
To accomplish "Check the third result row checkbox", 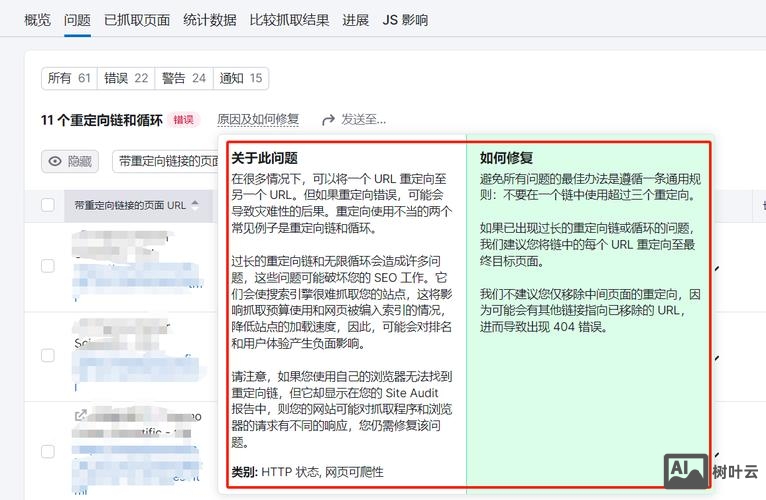I will pyautogui.click(x=48, y=451).
